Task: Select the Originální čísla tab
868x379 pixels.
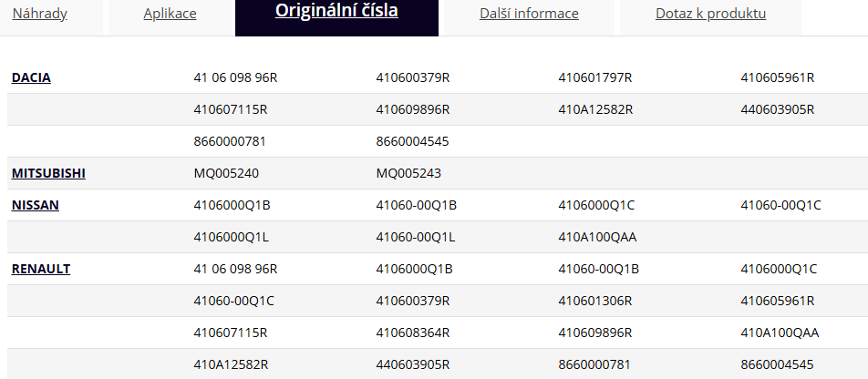Action: pos(336,12)
